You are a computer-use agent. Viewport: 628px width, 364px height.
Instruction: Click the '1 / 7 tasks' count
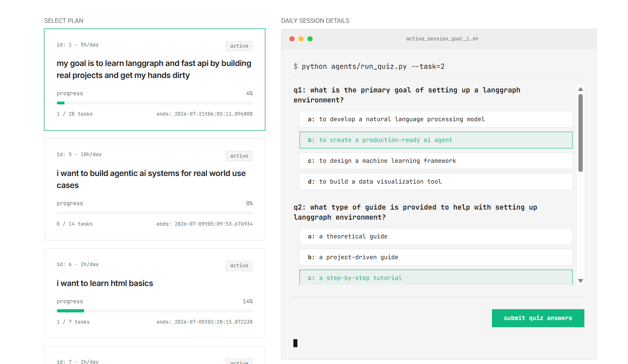click(x=73, y=322)
